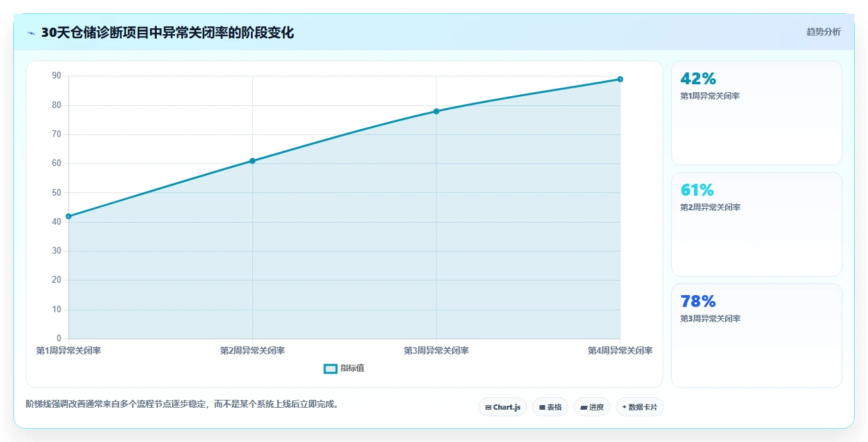Click the 第1周 data point at 42
Image resolution: width=868 pixels, height=442 pixels.
(68, 216)
